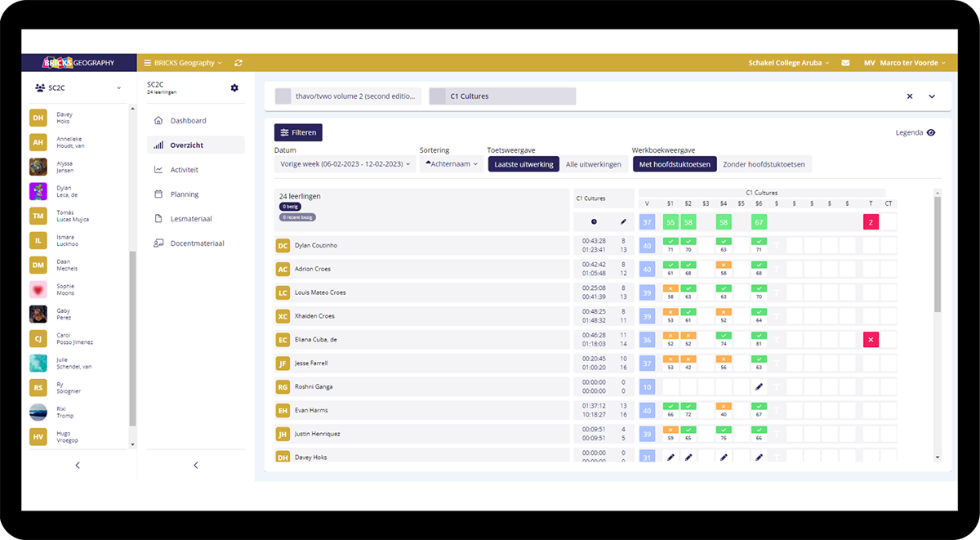Click the red T score 2 cell
The width and height of the screenshot is (980, 540).
(x=871, y=222)
